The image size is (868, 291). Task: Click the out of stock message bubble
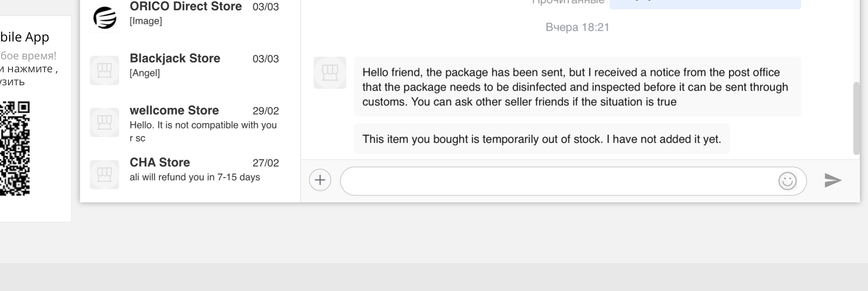pos(541,139)
